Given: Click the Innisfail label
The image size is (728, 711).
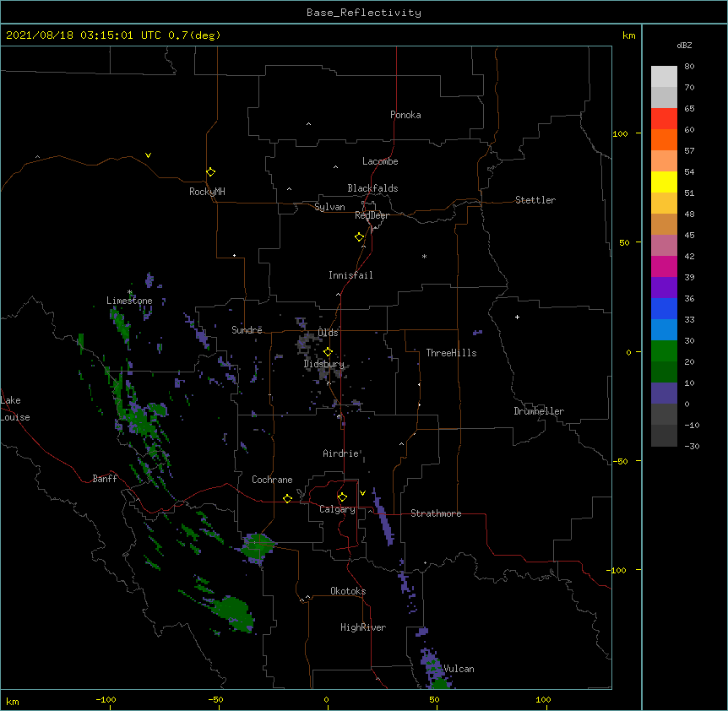Looking at the screenshot, I should coord(350,275).
